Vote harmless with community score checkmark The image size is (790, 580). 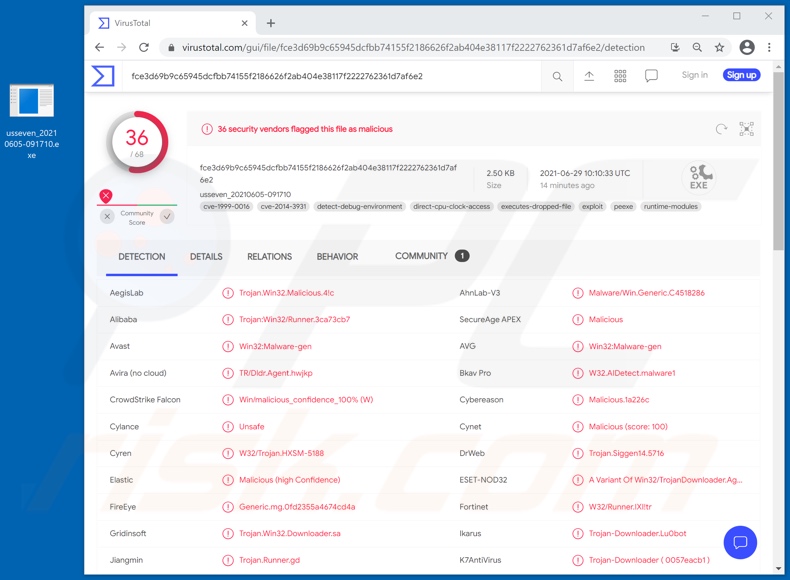click(167, 216)
